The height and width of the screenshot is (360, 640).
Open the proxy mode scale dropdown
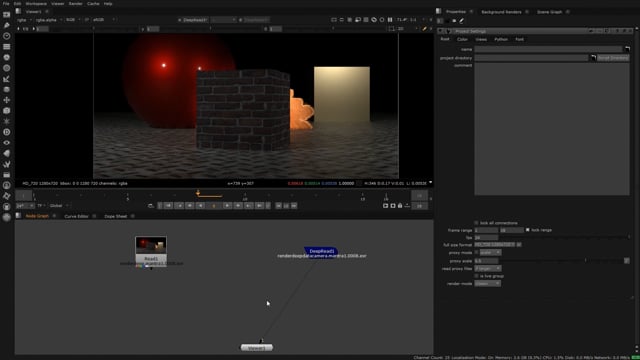click(x=490, y=252)
